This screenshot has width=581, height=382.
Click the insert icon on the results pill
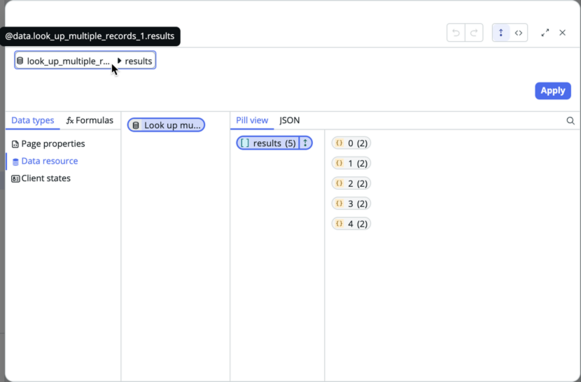pos(305,143)
